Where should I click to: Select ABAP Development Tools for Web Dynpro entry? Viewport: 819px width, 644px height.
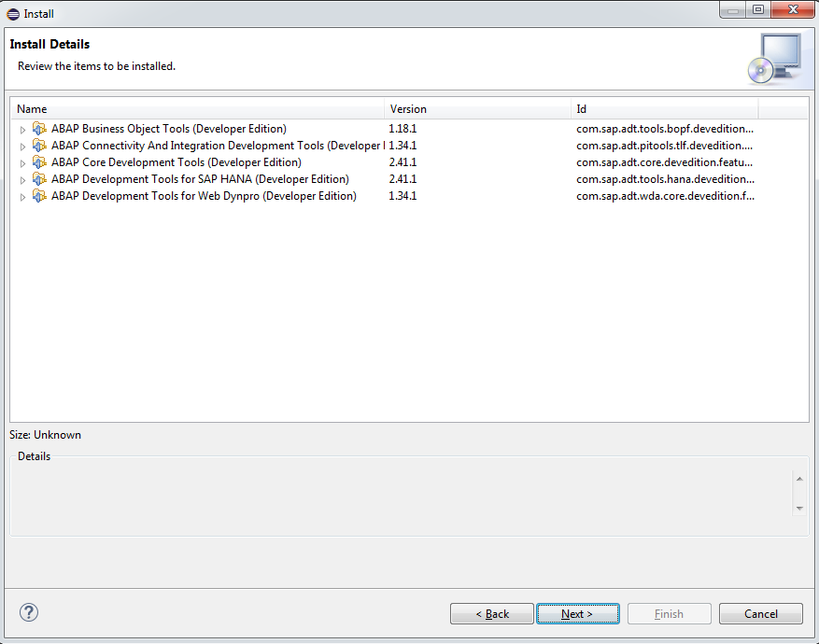pyautogui.click(x=204, y=196)
